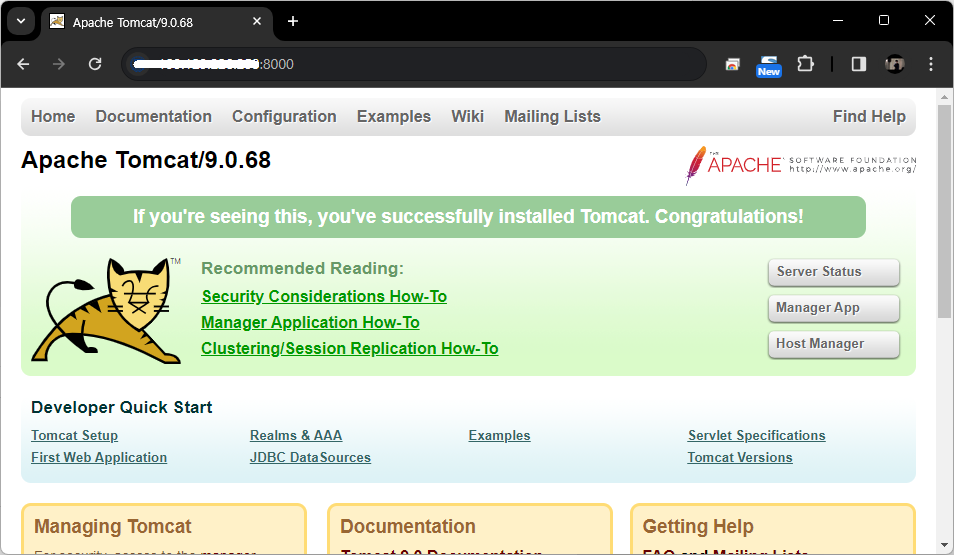Open Examples in the top navigation bar
This screenshot has width=954, height=555.
point(394,116)
